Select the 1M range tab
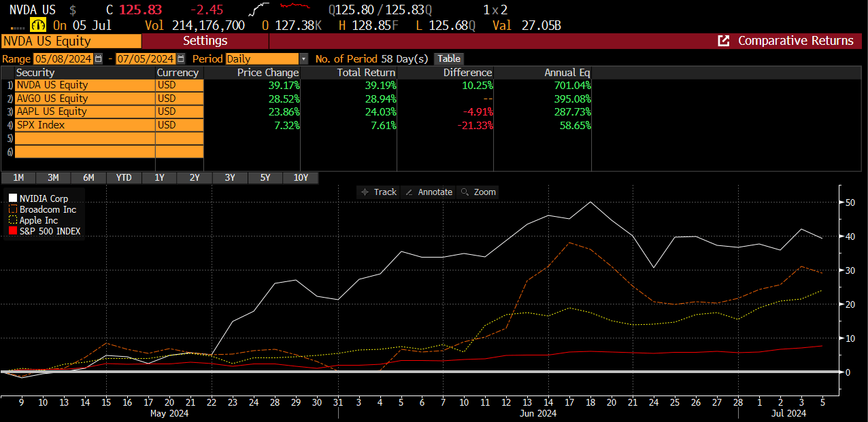Viewport: 868px width, 422px height. 19,177
